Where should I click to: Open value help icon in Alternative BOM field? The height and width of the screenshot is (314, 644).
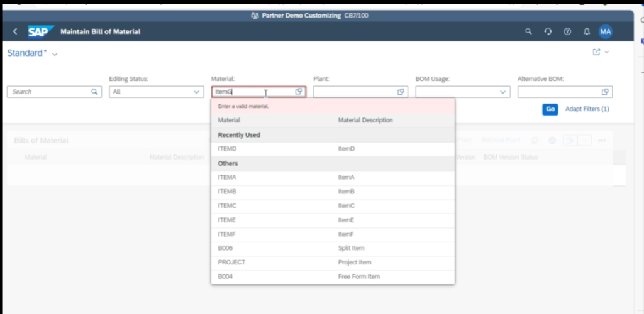[605, 92]
